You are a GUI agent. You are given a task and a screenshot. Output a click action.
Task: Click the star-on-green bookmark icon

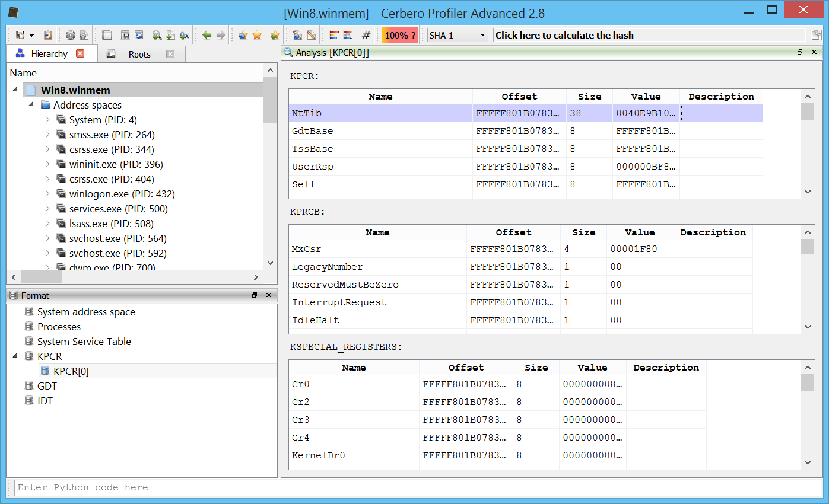[x=275, y=35]
